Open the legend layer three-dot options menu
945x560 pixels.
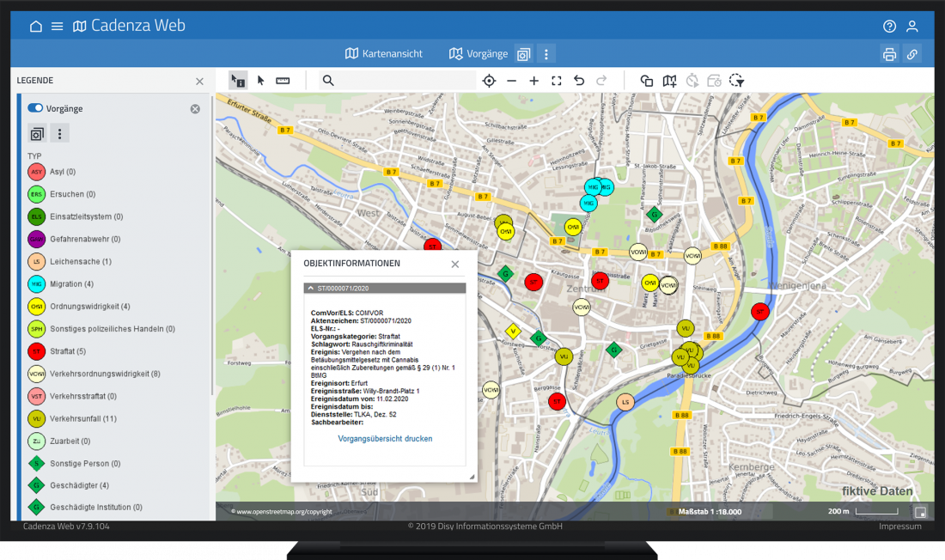[59, 133]
